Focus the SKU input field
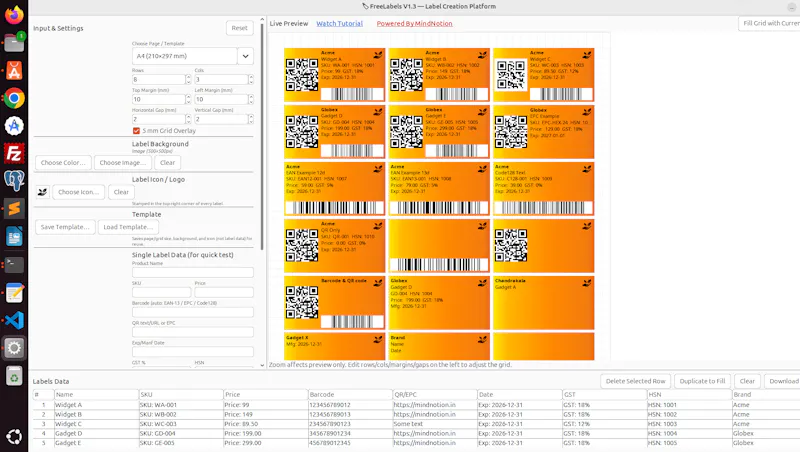 [x=161, y=292]
